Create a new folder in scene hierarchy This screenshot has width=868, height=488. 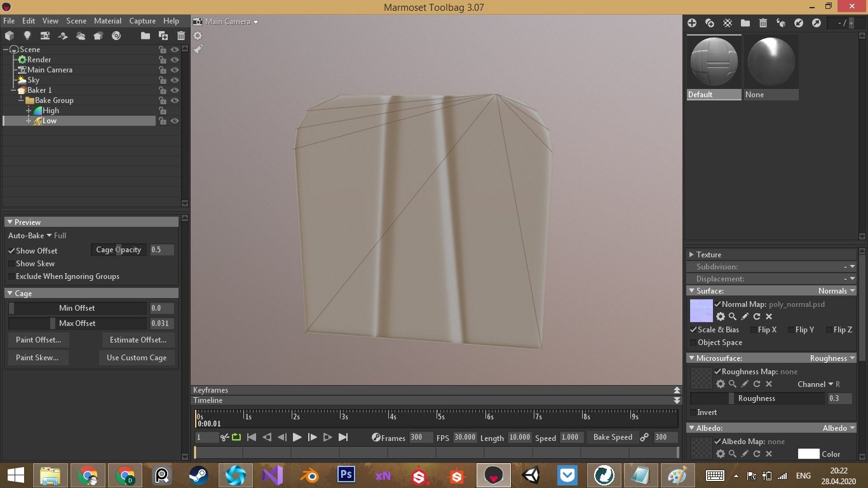[146, 36]
